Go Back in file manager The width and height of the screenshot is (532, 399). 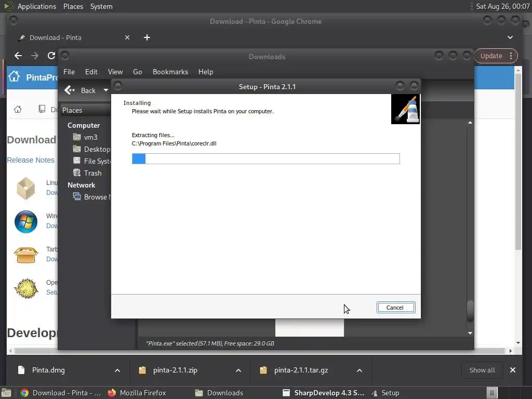[80, 90]
